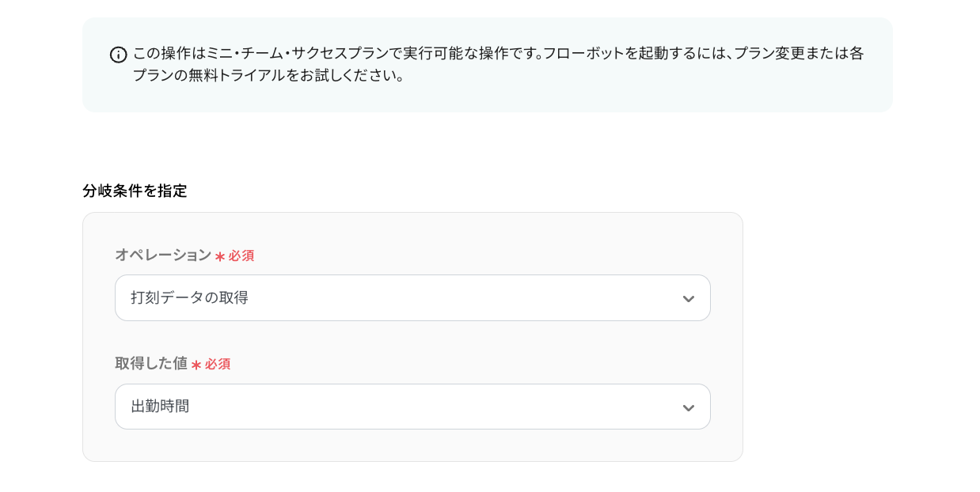Select the 出勤時間 value text

coord(160,407)
